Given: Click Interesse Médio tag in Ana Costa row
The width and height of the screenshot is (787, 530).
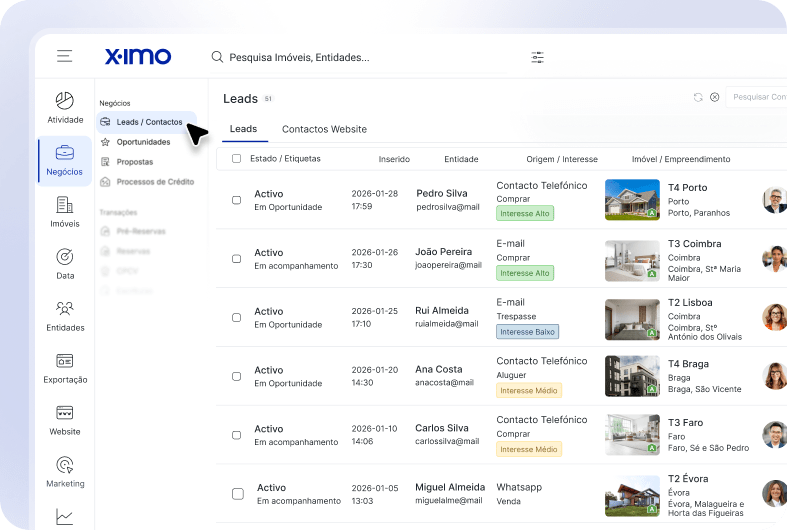Looking at the screenshot, I should [x=529, y=390].
